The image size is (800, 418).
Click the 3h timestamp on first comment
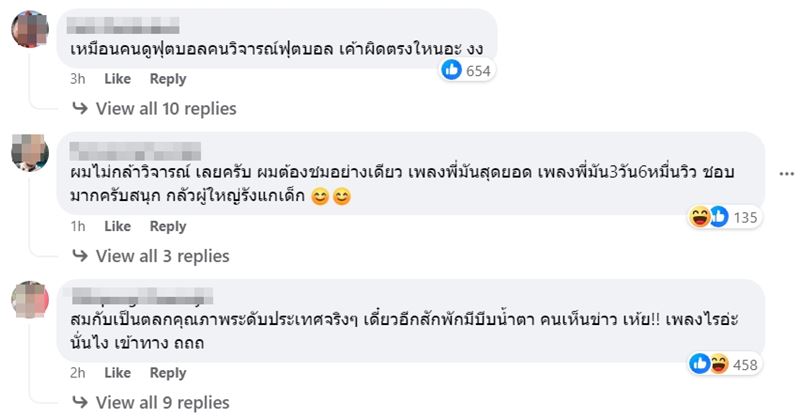click(x=79, y=79)
